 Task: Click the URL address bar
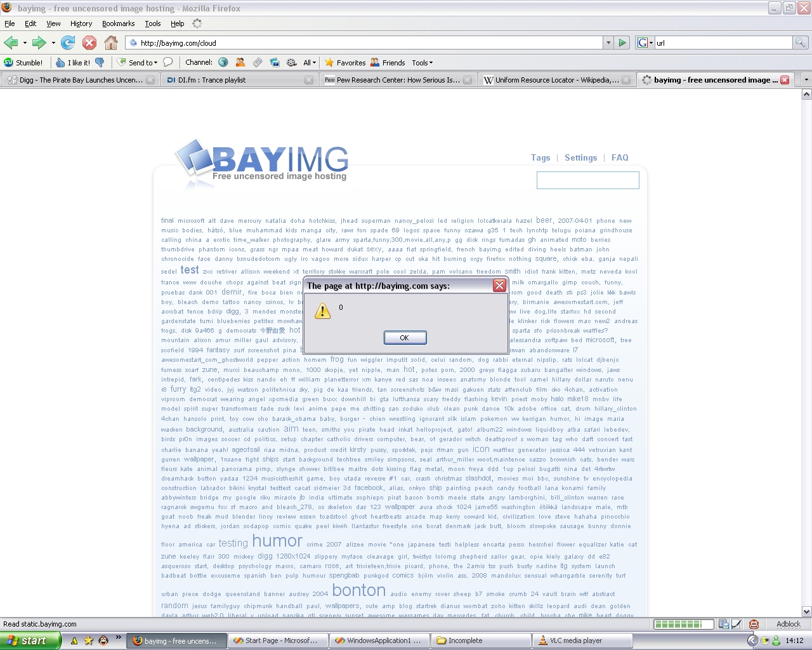click(x=365, y=43)
